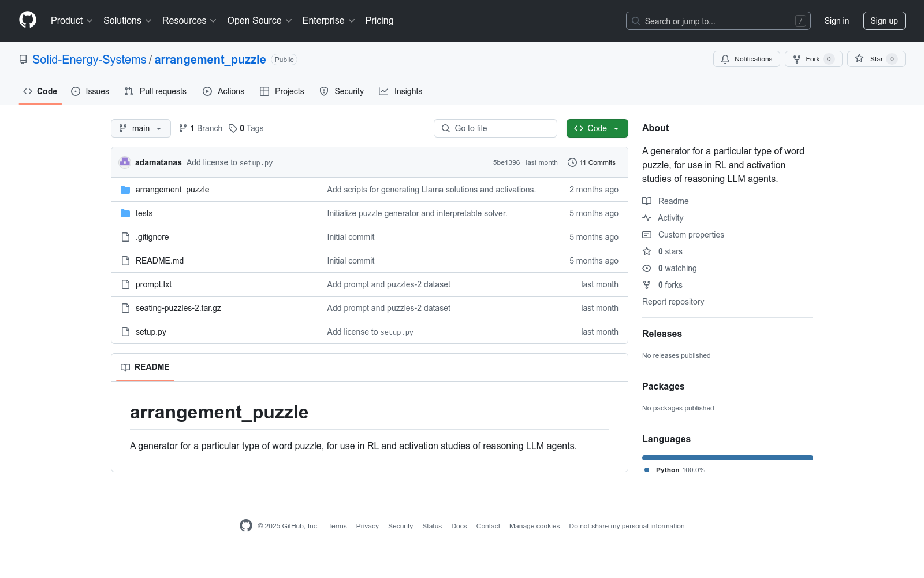Screen dimensions: 924x578
Task: Click the branch icon next to 1 Branch
Action: point(183,128)
